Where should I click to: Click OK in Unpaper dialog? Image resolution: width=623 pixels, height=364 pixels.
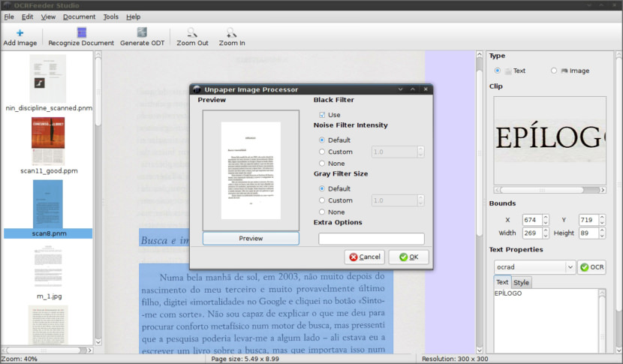pos(409,257)
